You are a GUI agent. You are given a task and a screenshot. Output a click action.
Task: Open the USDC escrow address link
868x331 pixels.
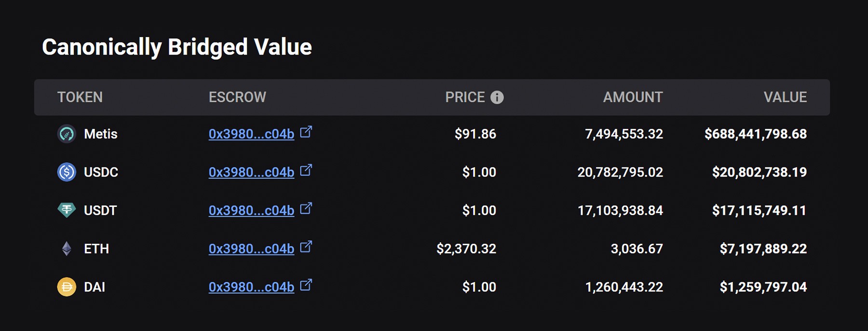(x=251, y=172)
